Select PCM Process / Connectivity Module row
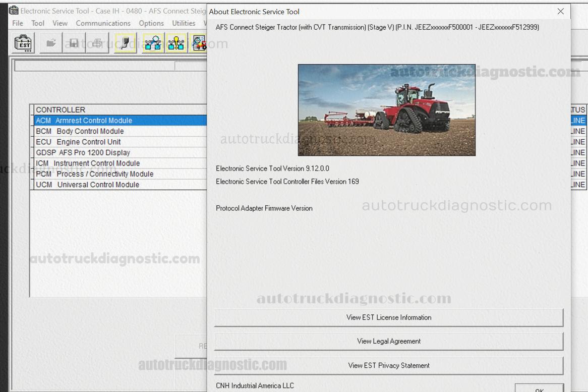 [x=120, y=174]
